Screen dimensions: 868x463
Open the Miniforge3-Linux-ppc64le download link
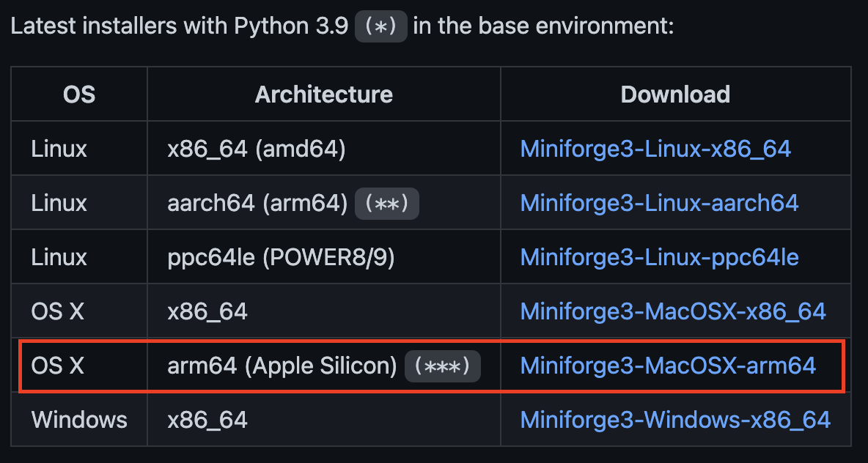pos(659,258)
